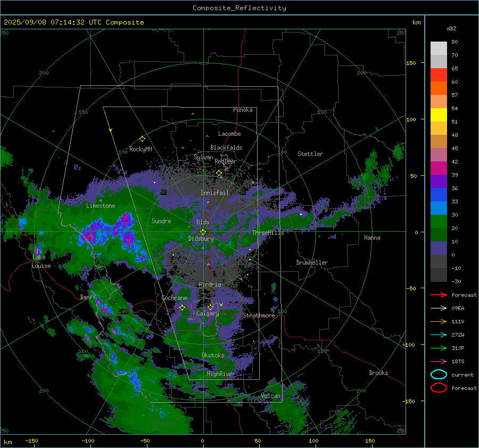Click the cyan 27ZW arrow legend icon
Viewport: 479px width, 448px height.
point(439,335)
